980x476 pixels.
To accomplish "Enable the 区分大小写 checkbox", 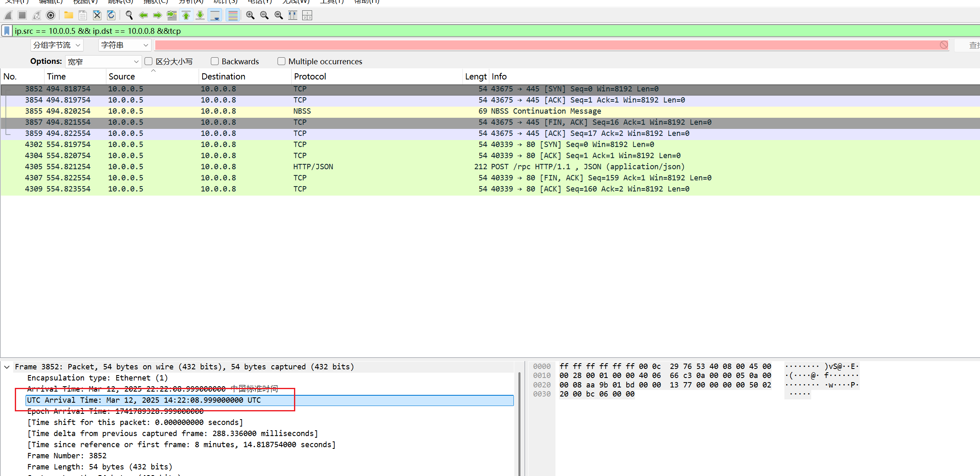I will 149,61.
